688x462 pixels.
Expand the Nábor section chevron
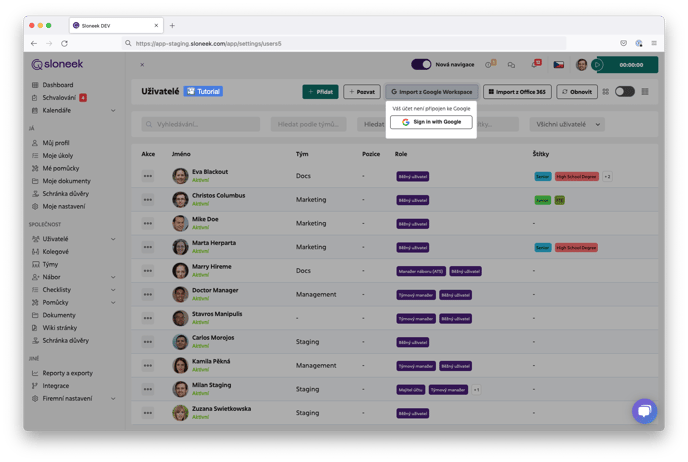[x=113, y=277]
